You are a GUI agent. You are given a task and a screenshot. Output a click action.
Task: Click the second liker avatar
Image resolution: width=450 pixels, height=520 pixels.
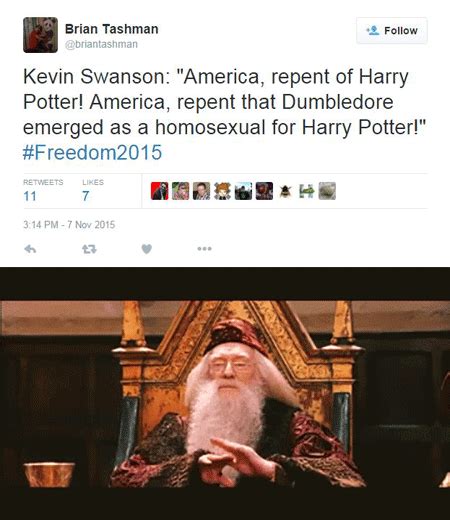(180, 191)
